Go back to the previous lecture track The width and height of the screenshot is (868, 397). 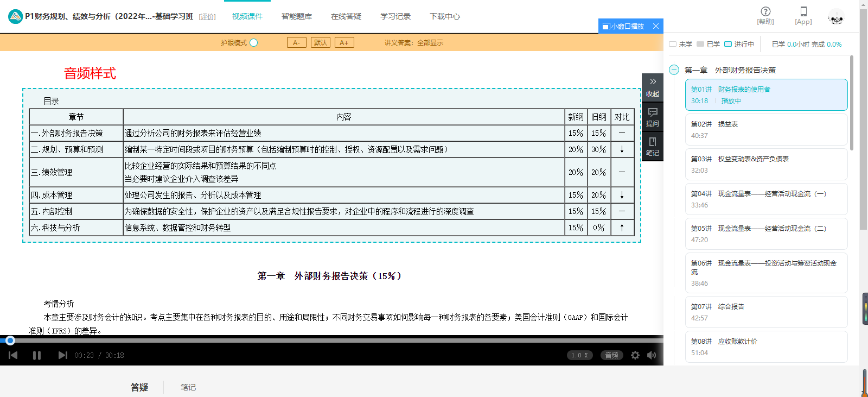14,355
